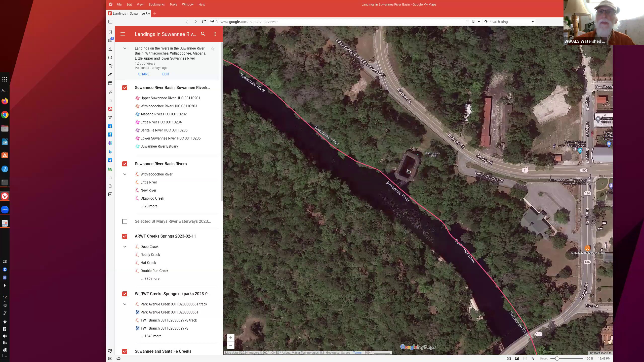
Task: Open the Wikipedia web panel
Action: (x=110, y=117)
